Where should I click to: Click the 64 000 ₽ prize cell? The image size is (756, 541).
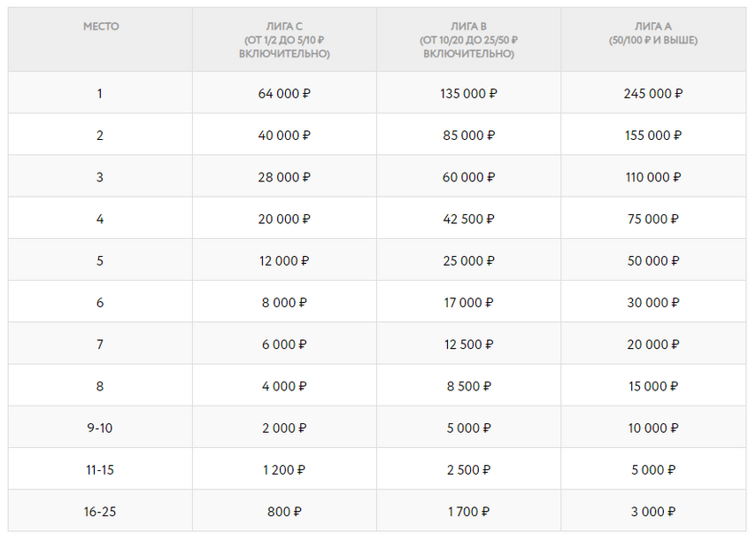[x=284, y=93]
